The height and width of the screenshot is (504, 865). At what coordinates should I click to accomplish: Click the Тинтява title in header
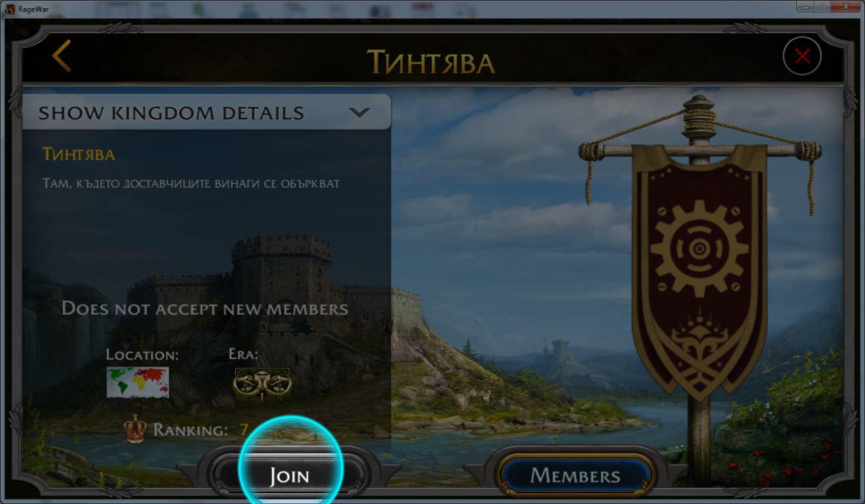tap(431, 61)
